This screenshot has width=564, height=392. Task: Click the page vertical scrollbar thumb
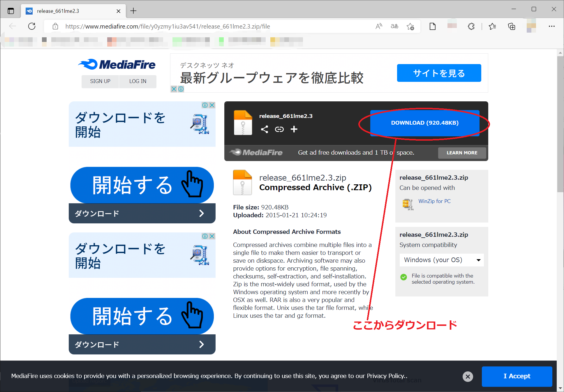tap(560, 124)
